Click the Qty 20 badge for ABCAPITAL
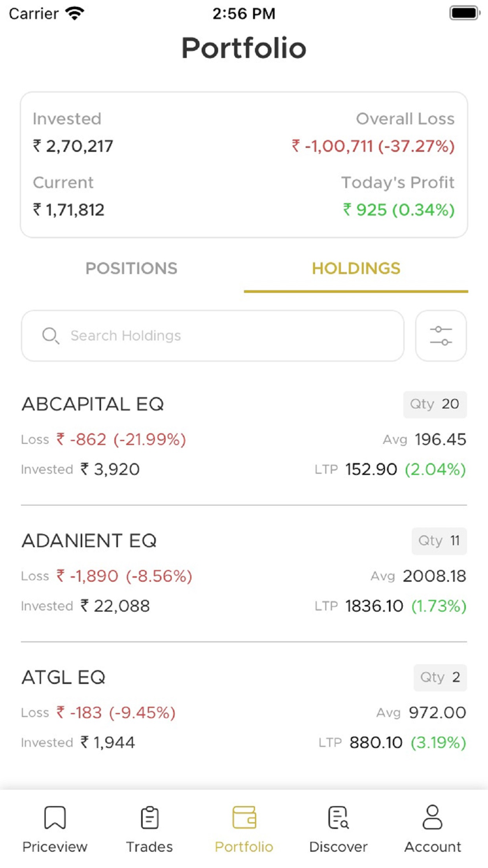 tap(435, 404)
